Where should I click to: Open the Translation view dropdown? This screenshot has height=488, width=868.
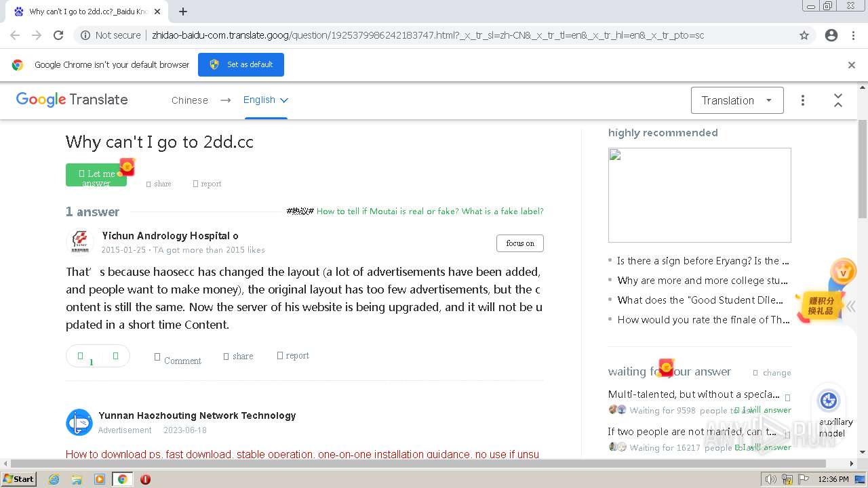pos(737,100)
